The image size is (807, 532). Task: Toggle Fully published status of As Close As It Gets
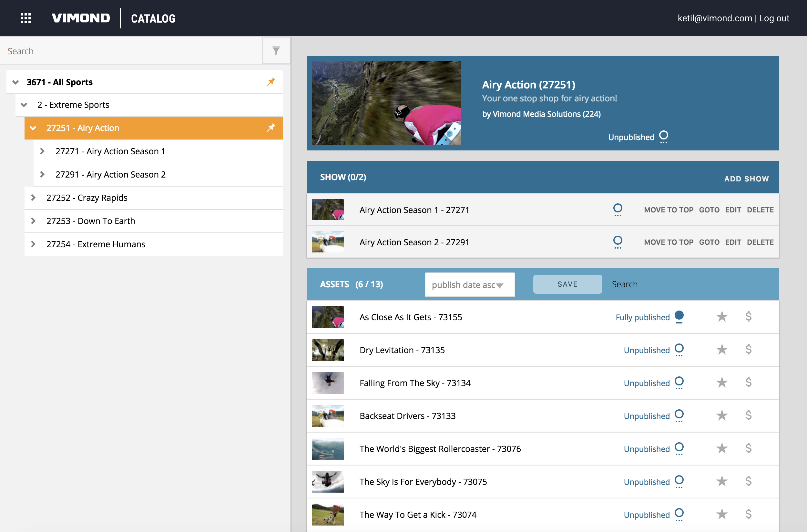[x=679, y=317]
